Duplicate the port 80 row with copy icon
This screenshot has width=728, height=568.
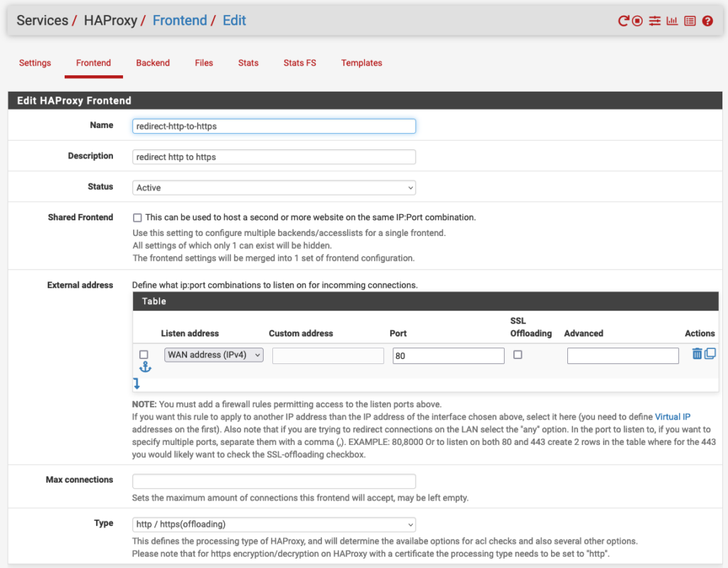[710, 353]
